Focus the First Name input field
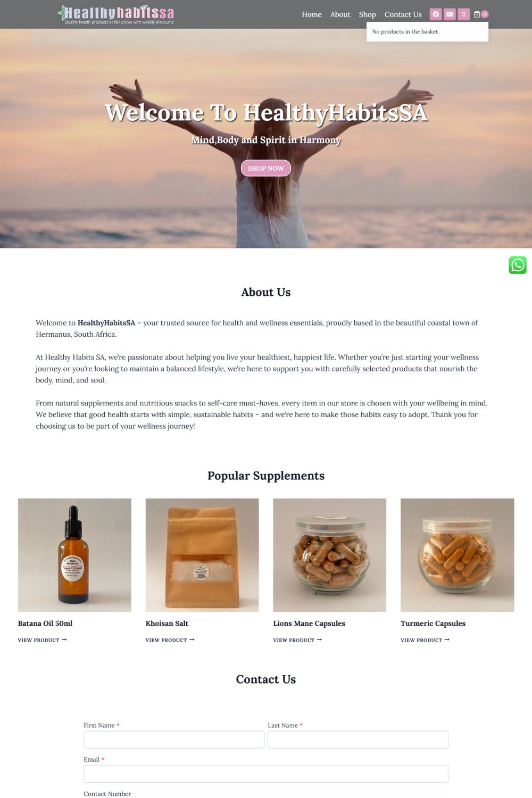This screenshot has height=798, width=532. click(174, 739)
